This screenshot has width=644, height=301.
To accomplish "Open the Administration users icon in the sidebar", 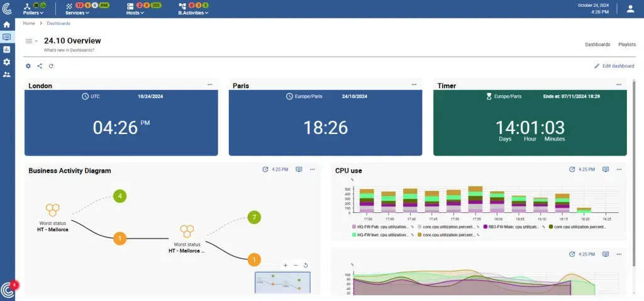I will click(6, 74).
